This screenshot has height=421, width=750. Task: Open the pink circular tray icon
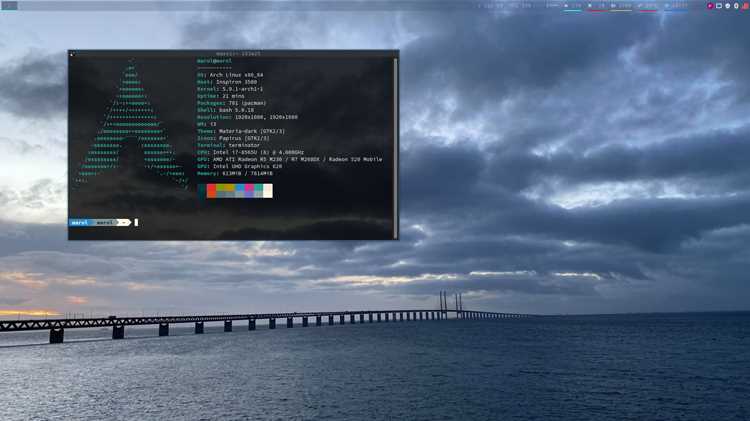[x=710, y=6]
